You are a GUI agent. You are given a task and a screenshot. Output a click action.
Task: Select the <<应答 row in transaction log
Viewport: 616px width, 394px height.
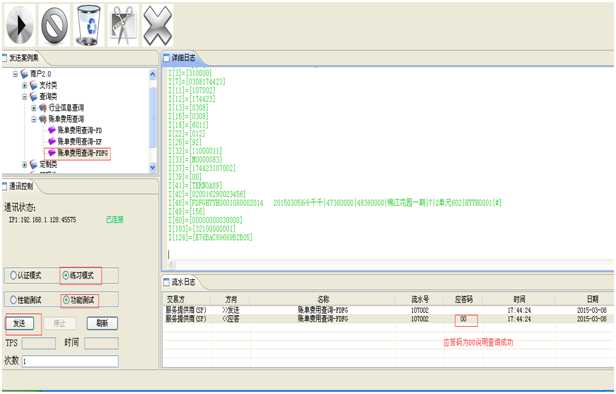[x=389, y=319]
